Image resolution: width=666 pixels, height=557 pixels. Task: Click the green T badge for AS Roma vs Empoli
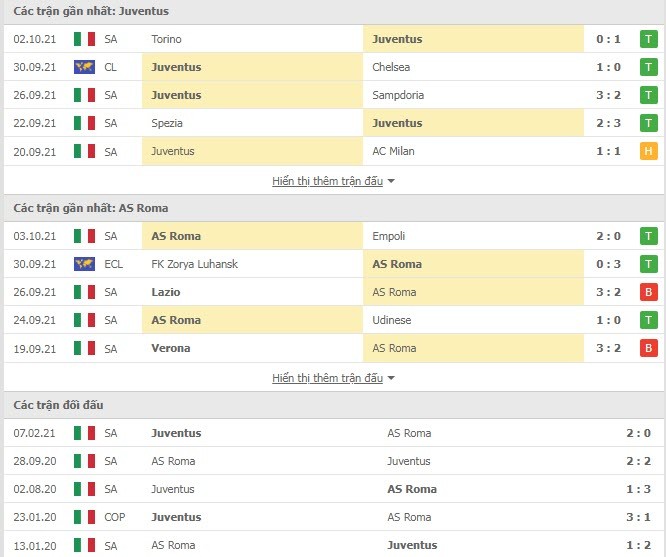point(649,236)
